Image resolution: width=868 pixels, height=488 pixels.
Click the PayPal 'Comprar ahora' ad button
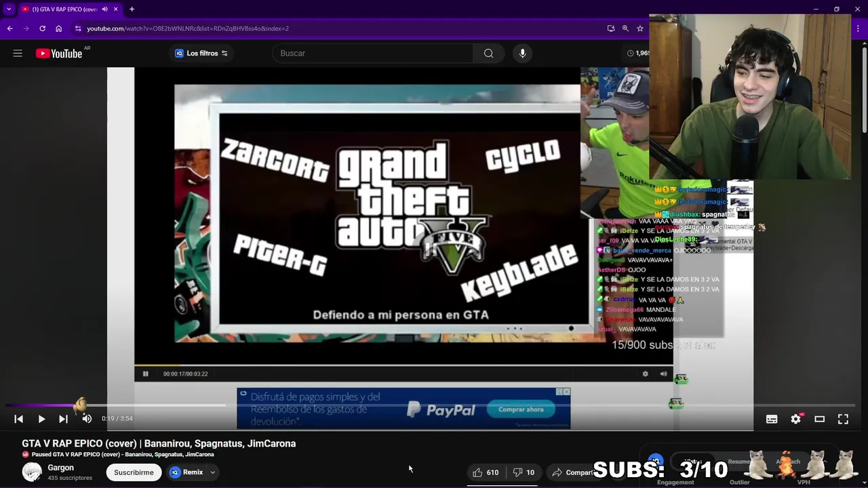coord(521,409)
